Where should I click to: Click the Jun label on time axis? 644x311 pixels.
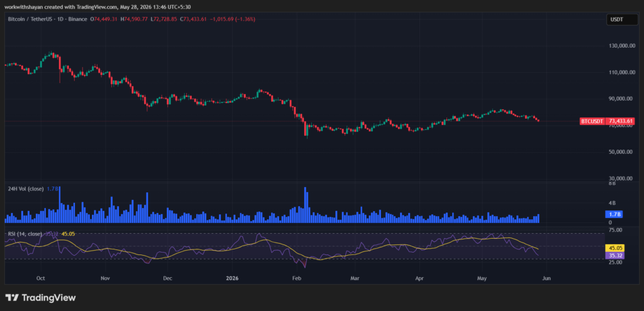coord(547,278)
